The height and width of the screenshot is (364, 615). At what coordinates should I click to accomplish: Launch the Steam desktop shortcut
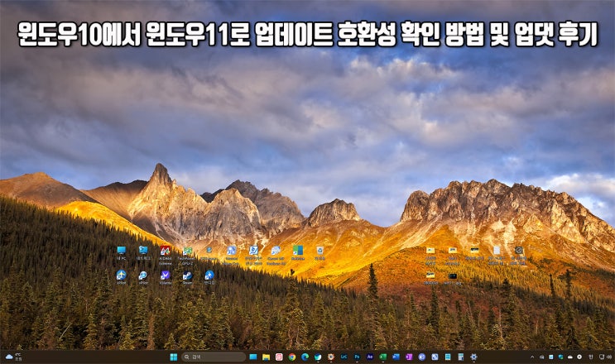pyautogui.click(x=188, y=277)
